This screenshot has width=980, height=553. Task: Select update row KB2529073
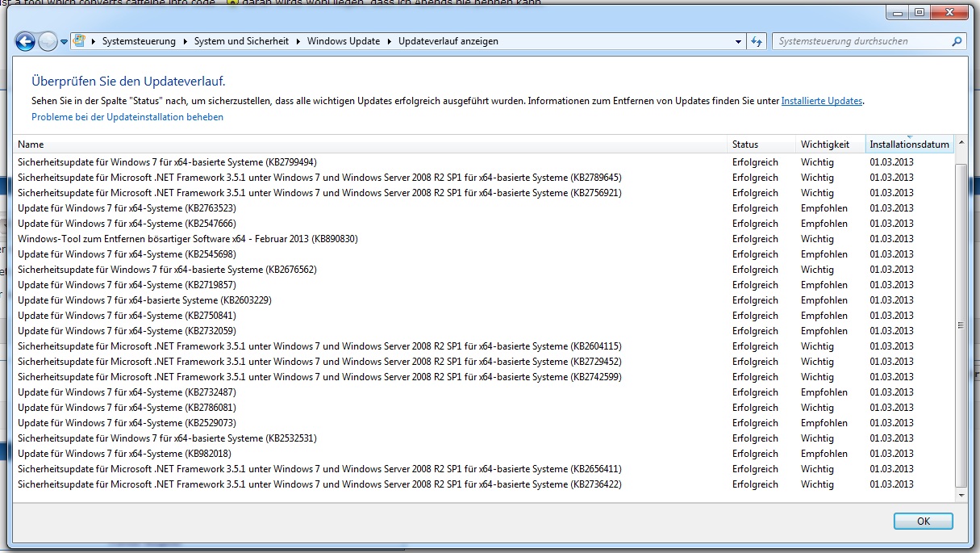[x=483, y=423]
